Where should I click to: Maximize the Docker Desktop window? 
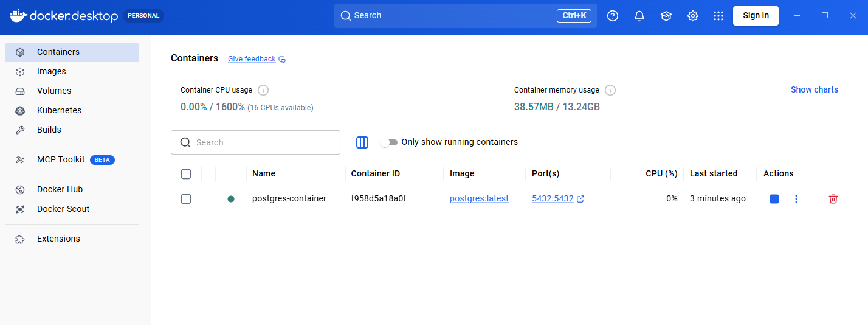click(825, 16)
